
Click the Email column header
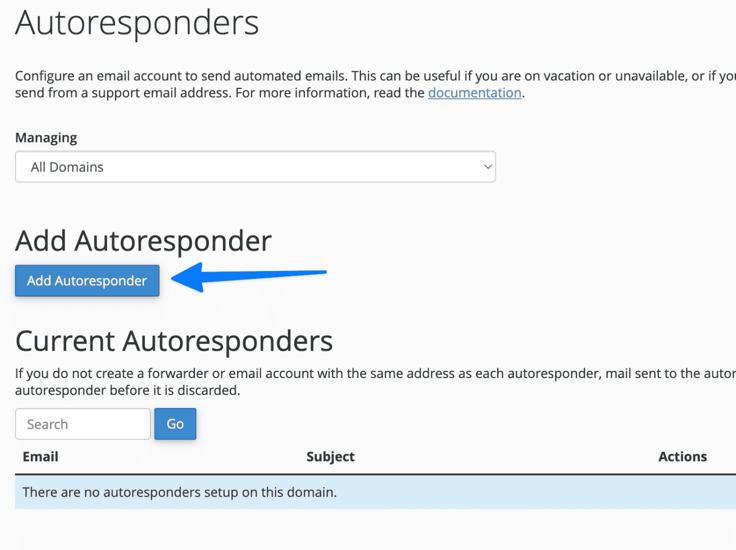click(x=40, y=457)
